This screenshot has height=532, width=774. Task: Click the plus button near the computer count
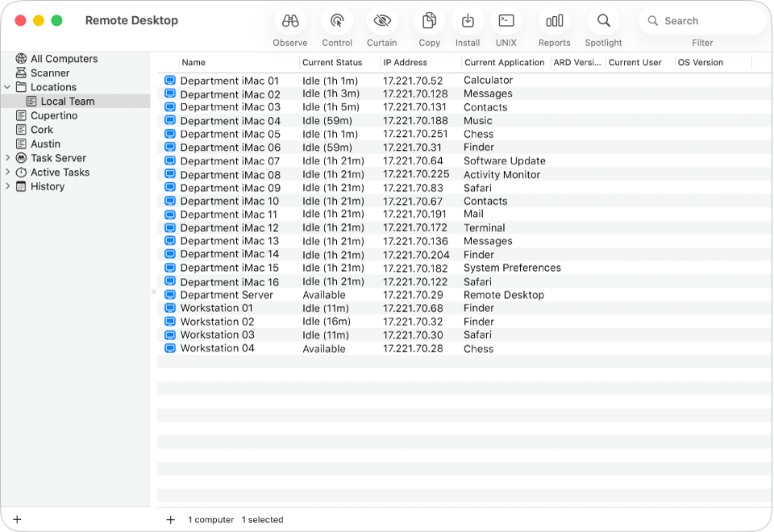(170, 519)
